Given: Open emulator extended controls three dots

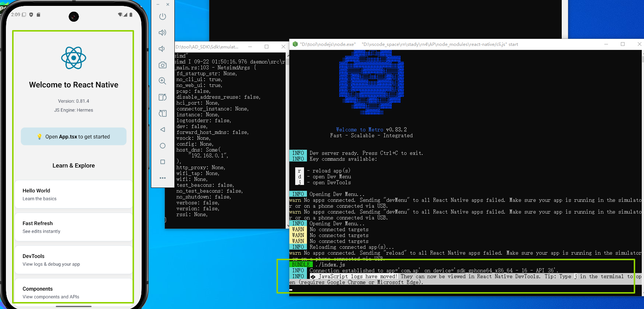Looking at the screenshot, I should pos(163,178).
